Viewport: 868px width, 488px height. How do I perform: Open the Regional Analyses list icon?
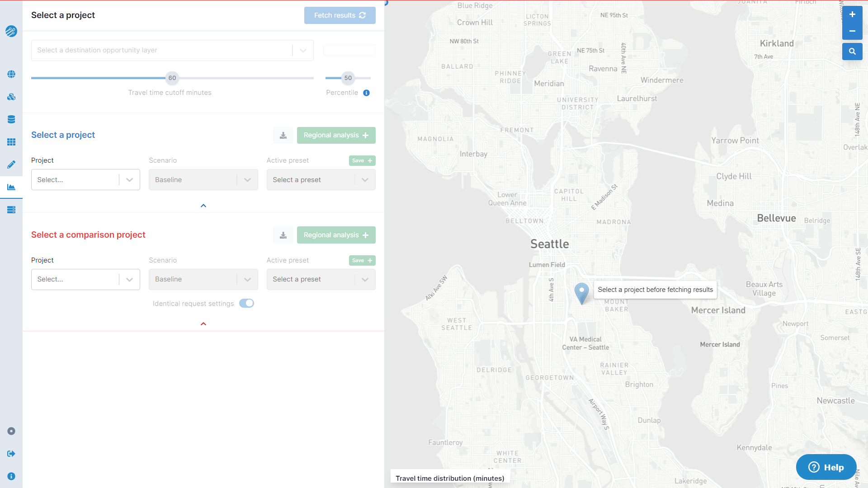click(x=11, y=210)
